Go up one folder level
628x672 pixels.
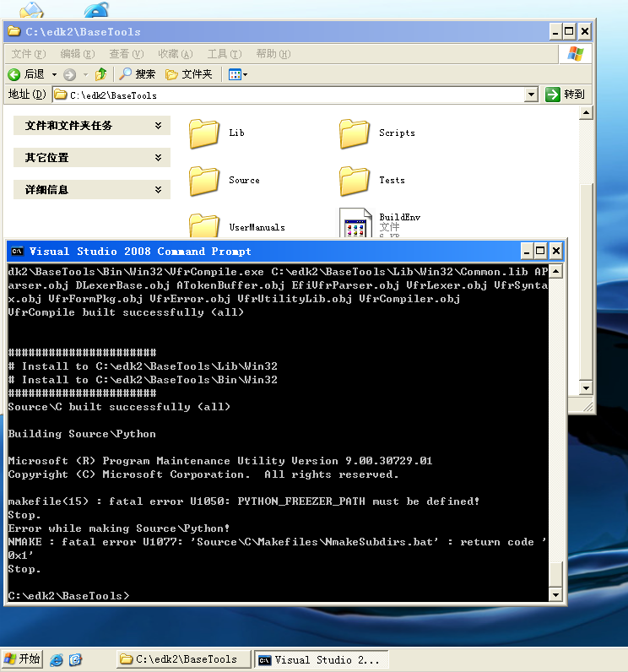[x=101, y=74]
